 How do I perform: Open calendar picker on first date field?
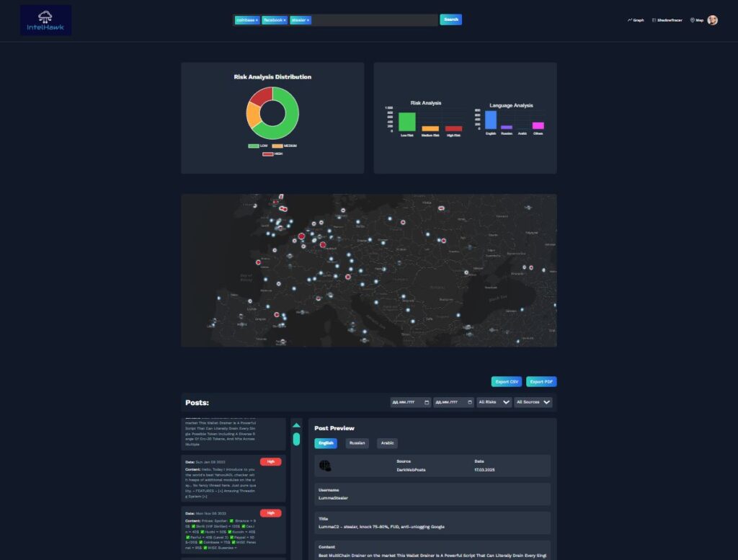coord(427,402)
